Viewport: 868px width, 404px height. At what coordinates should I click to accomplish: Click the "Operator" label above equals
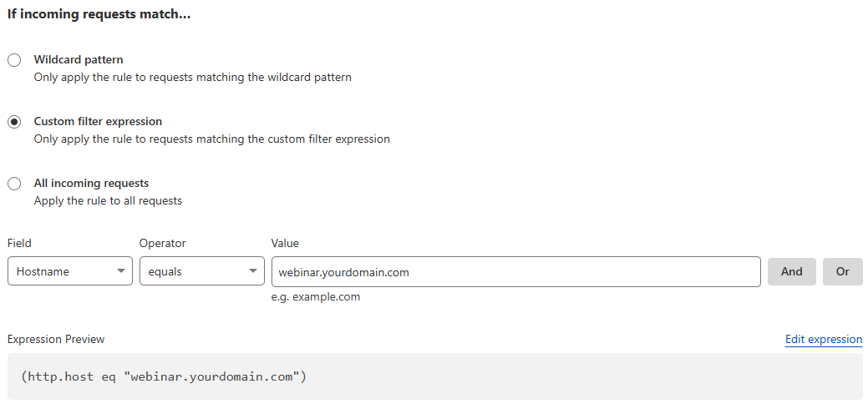pyautogui.click(x=162, y=244)
